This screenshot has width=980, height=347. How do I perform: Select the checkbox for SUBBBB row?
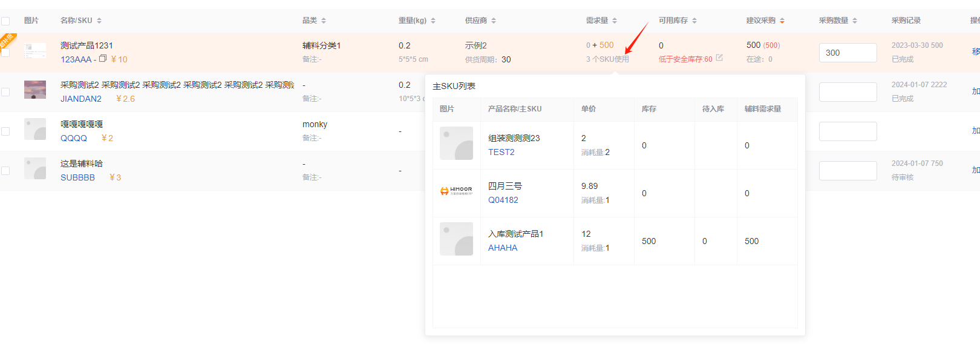[x=5, y=171]
